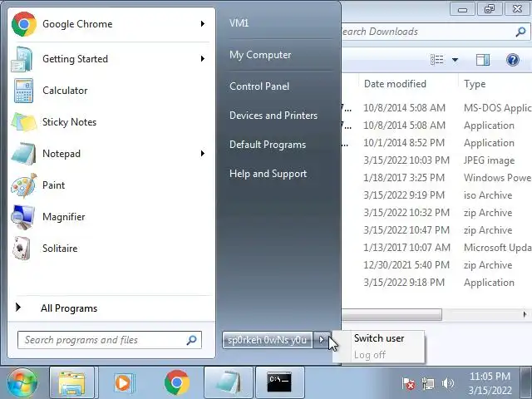Viewport: 532px width, 399px height.
Task: Open Chrome from the taskbar
Action: pos(177,382)
